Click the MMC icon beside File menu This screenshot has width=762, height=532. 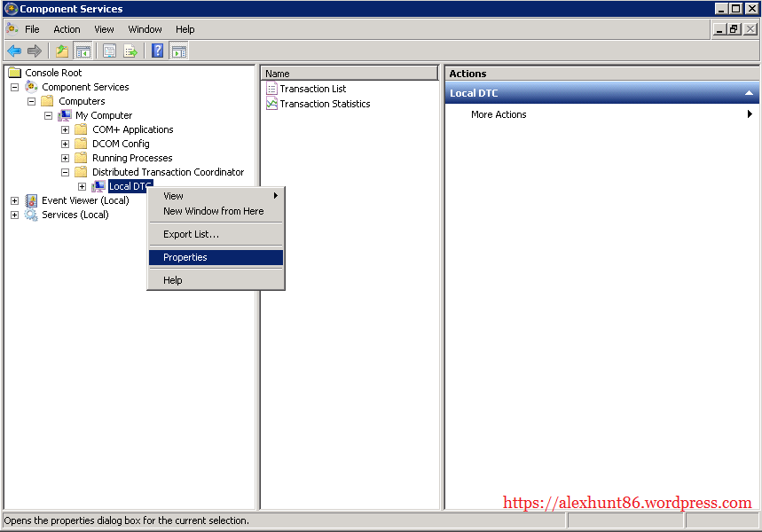click(12, 29)
